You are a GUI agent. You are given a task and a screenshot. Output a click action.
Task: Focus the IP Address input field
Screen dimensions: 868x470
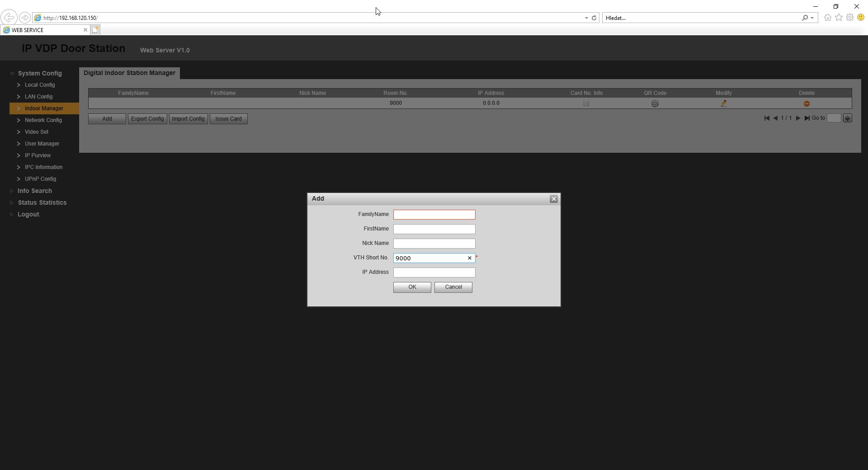434,273
